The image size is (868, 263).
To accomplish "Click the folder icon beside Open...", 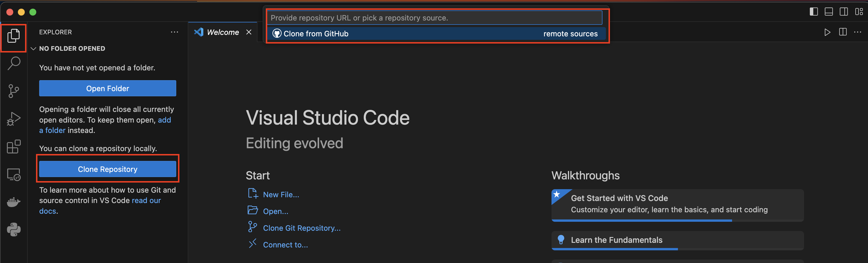I will pyautogui.click(x=253, y=210).
